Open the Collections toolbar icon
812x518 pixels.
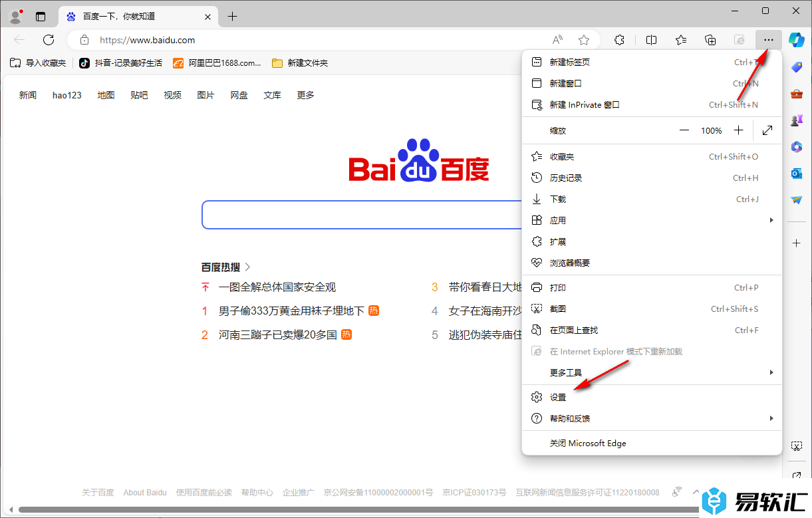coord(710,40)
